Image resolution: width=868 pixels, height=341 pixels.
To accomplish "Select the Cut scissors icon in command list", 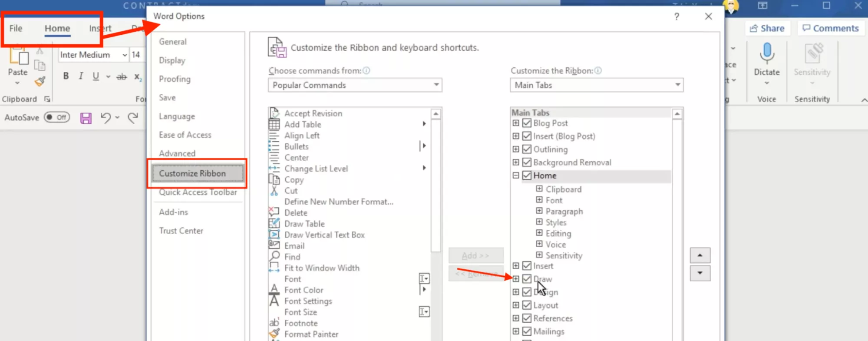I will [x=274, y=190].
